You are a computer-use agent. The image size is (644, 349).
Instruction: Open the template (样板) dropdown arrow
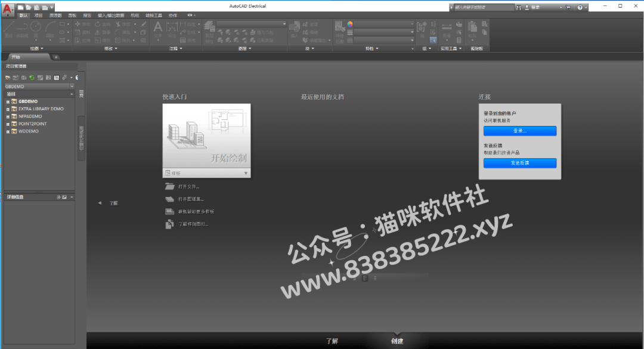point(246,173)
